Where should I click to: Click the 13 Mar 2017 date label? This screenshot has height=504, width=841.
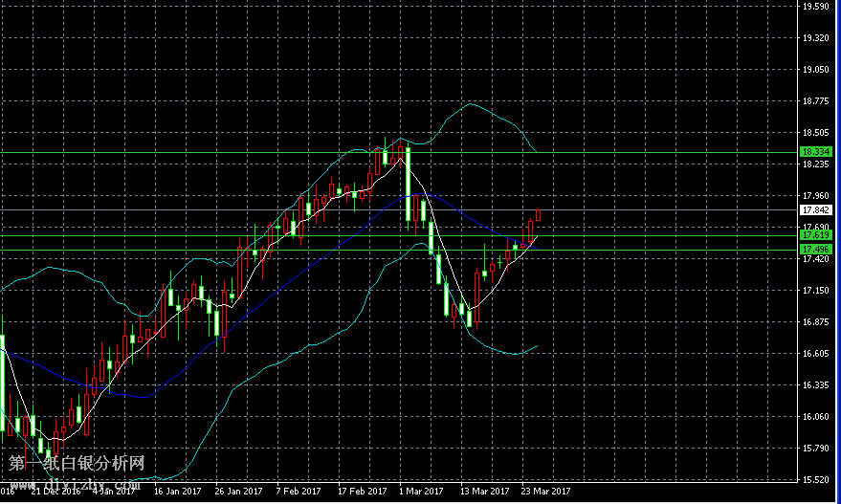(485, 492)
